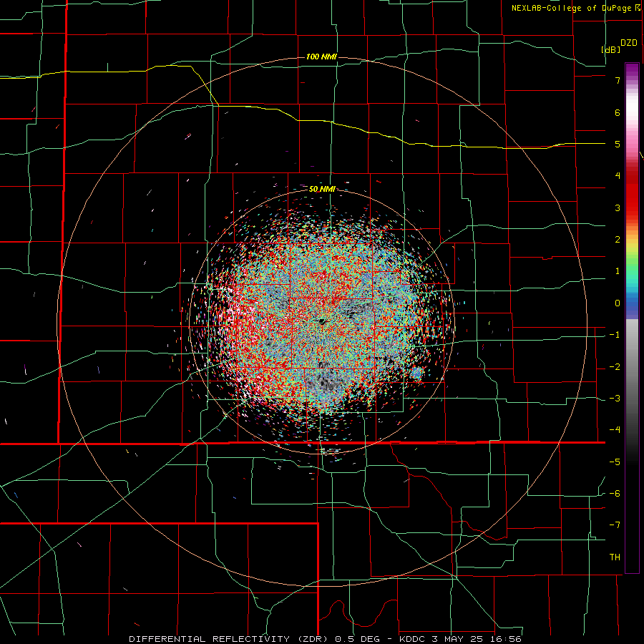Viewport: 644px width, 644px height.
Task: Click the 2 value on the color scale
Action: click(x=618, y=240)
